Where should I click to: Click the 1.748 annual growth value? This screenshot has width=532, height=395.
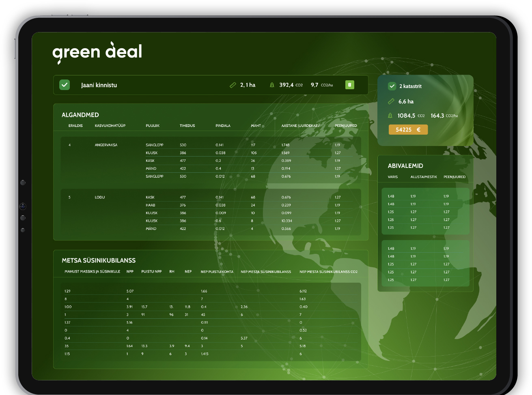(286, 145)
